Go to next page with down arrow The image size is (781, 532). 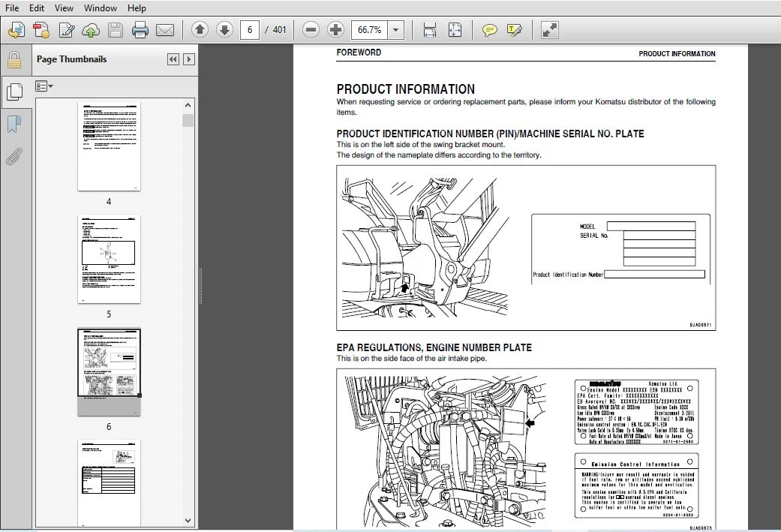[x=224, y=30]
